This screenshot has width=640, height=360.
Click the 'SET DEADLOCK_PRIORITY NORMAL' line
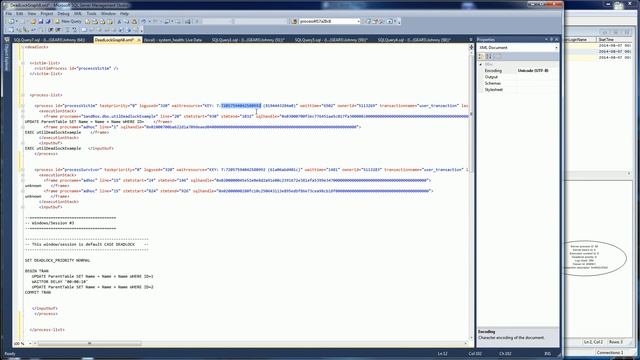coord(58,260)
